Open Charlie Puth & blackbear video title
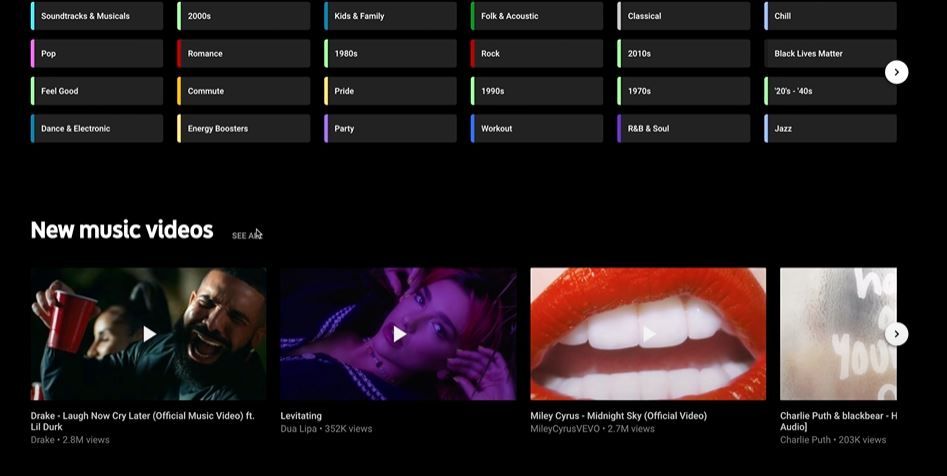Screen dimensions: 947x476 (x=838, y=421)
